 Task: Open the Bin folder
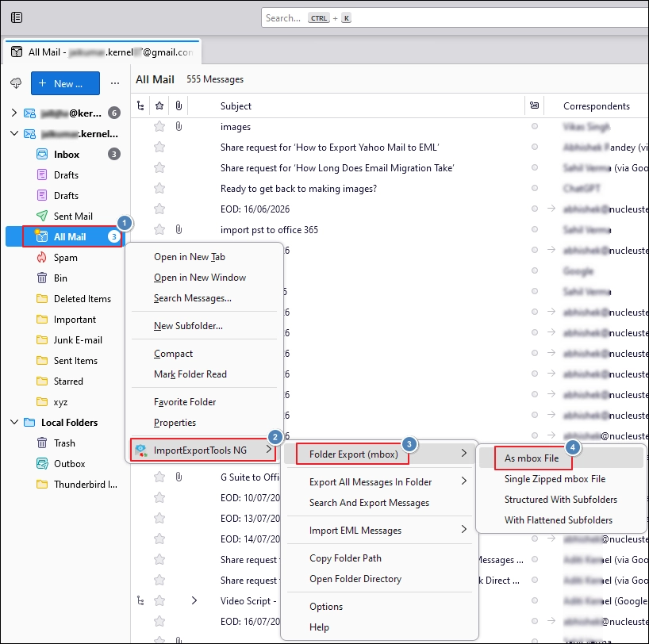point(60,278)
